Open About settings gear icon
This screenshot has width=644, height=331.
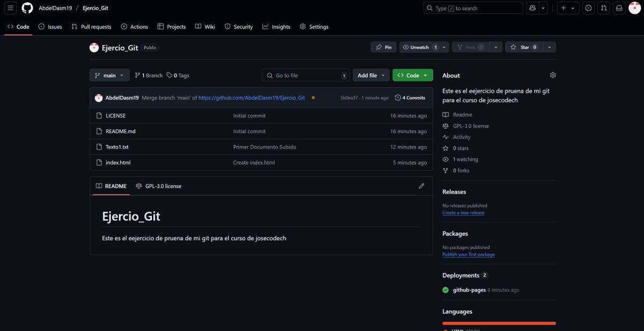click(x=553, y=75)
